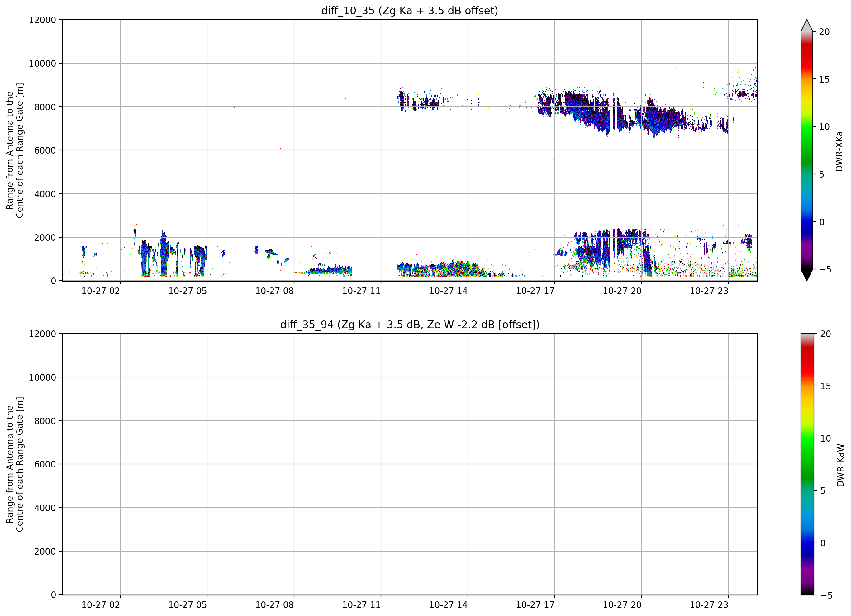
Task: Click the '12000' y-tick of the diff_10_35 plot
Action: pos(42,20)
